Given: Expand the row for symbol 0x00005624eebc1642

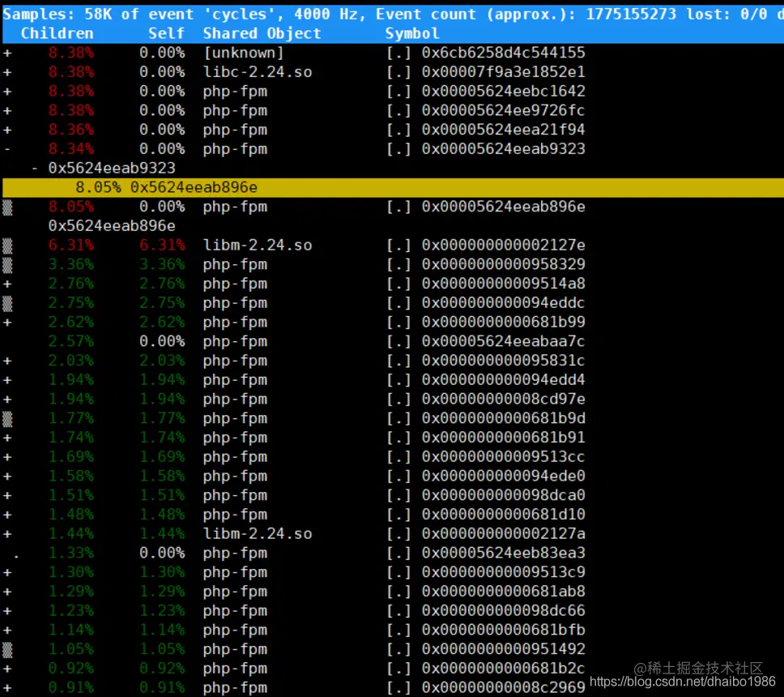Looking at the screenshot, I should pyautogui.click(x=7, y=92).
